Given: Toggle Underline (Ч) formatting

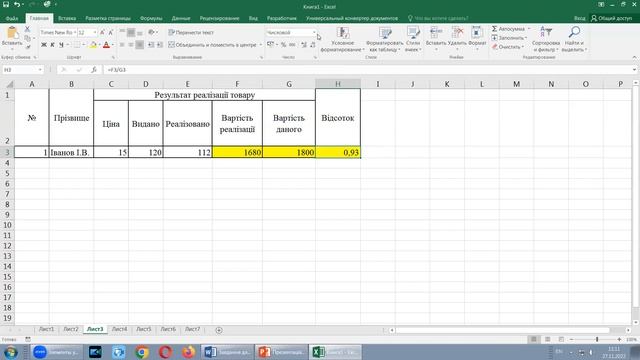Looking at the screenshot, I should point(61,45).
